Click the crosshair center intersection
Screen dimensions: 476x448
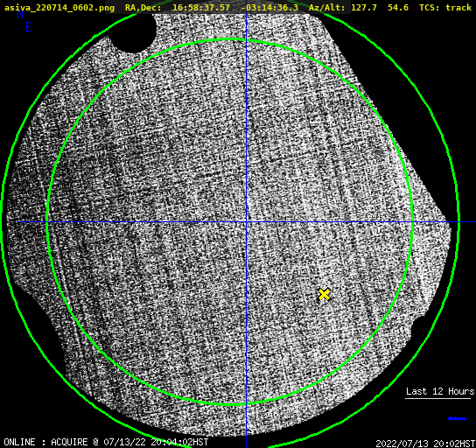pyautogui.click(x=246, y=222)
